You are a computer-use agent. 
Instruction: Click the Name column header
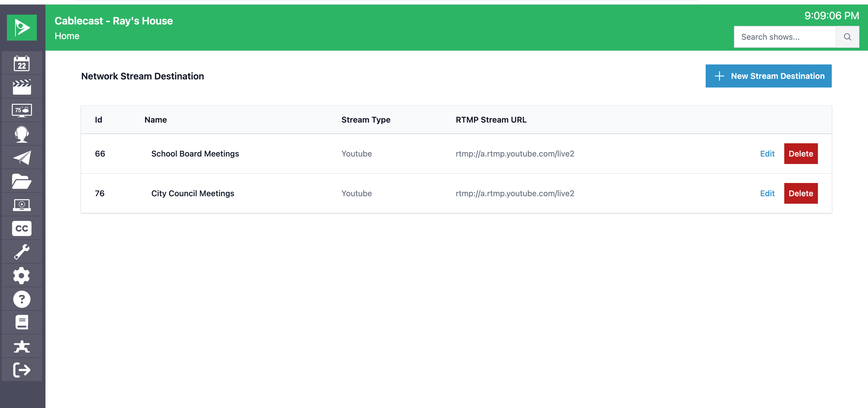pos(156,120)
